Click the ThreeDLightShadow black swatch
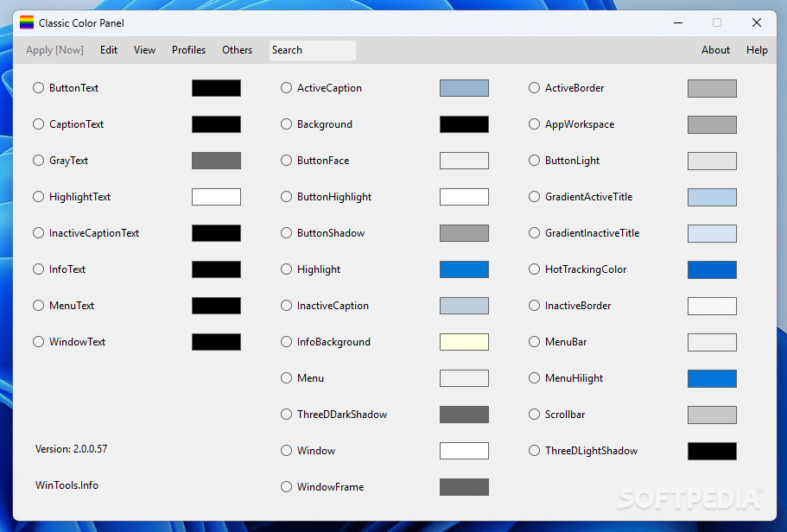 coord(712,451)
